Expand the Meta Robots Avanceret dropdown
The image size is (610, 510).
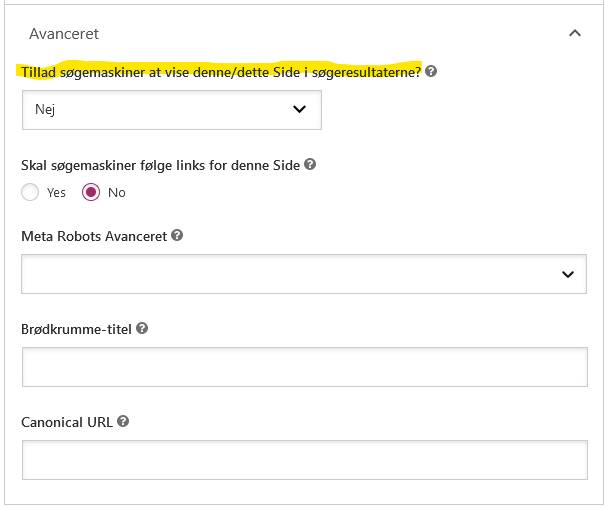304,274
